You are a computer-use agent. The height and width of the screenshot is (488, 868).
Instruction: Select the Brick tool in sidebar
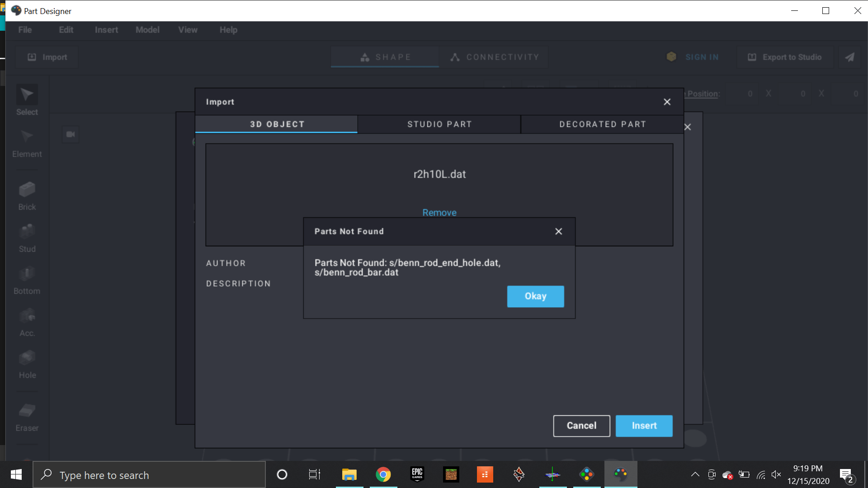pos(27,190)
